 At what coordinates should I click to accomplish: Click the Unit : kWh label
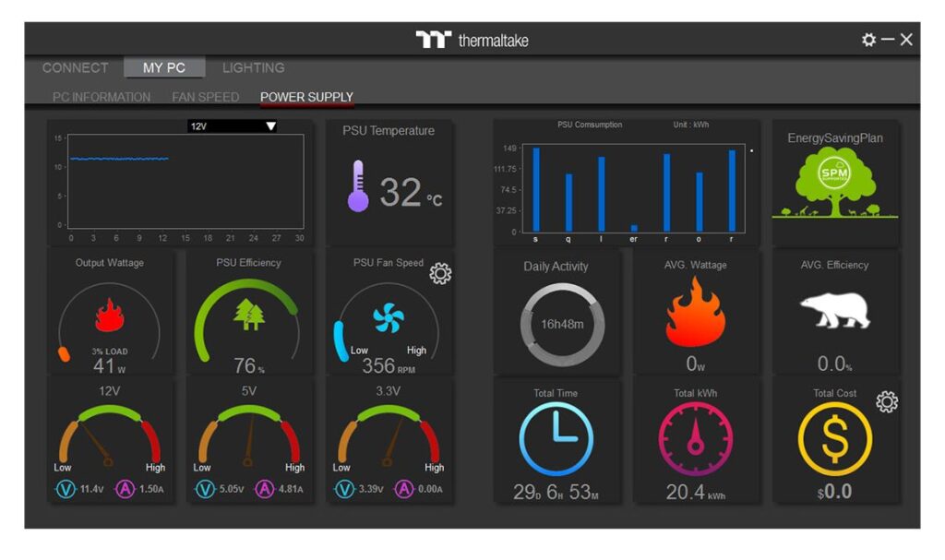coord(690,125)
